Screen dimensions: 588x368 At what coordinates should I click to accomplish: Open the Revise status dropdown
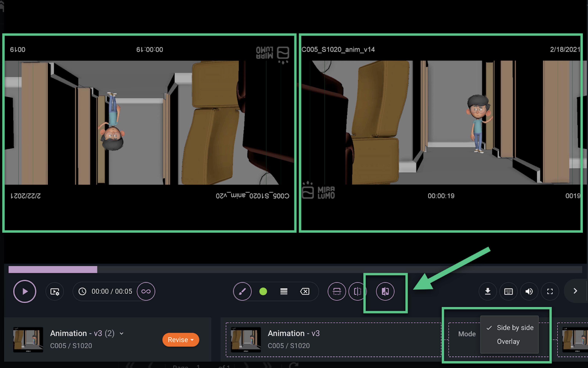coord(180,340)
